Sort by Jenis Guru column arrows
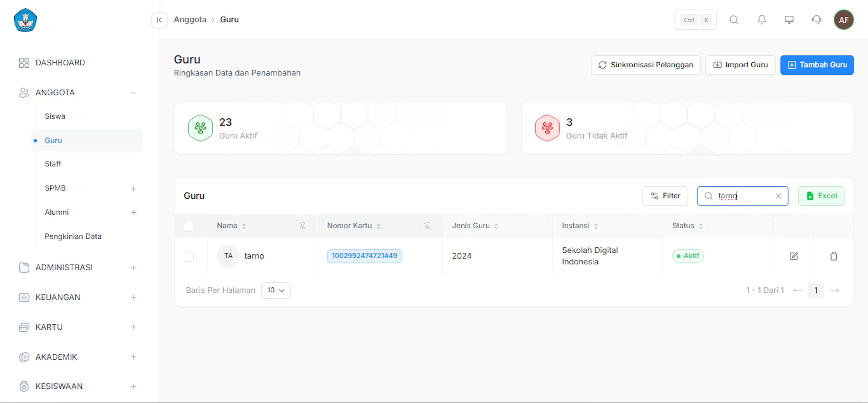Viewport: 868px width, 403px height. [x=496, y=226]
